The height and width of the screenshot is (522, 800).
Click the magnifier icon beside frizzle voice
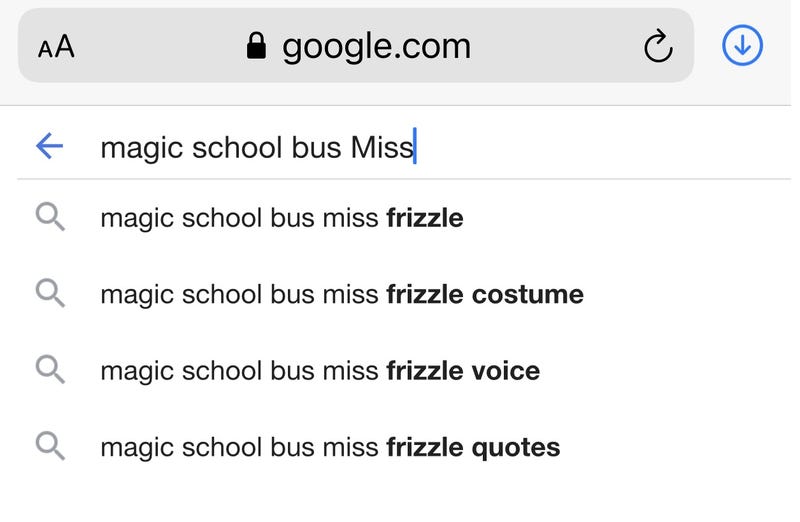pos(50,370)
